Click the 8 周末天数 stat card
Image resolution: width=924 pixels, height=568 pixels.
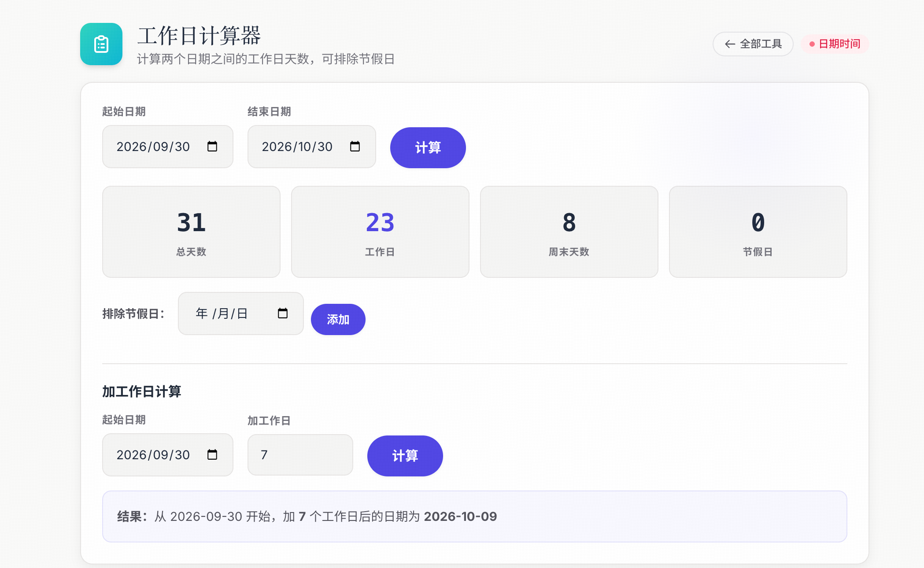[569, 232]
